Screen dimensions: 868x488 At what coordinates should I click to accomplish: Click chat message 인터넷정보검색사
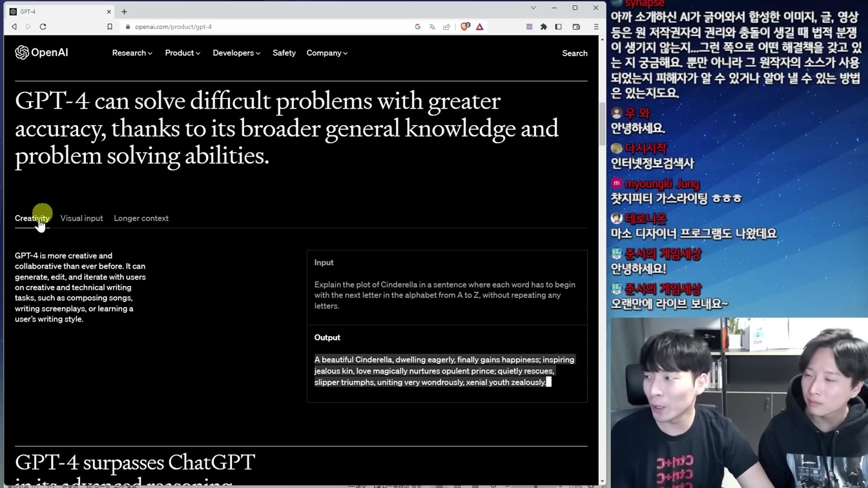click(652, 164)
